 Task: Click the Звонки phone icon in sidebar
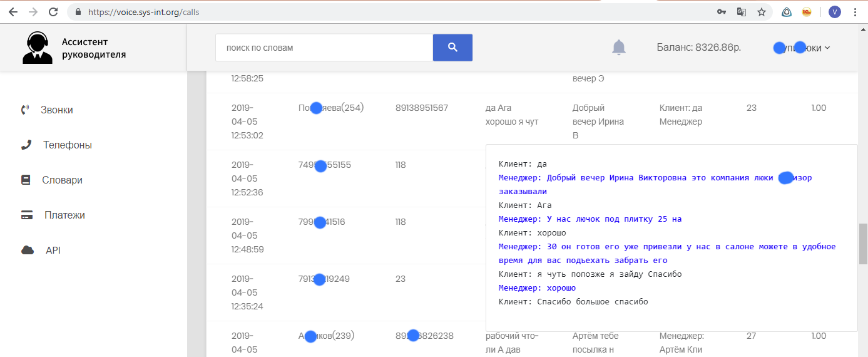click(x=25, y=110)
